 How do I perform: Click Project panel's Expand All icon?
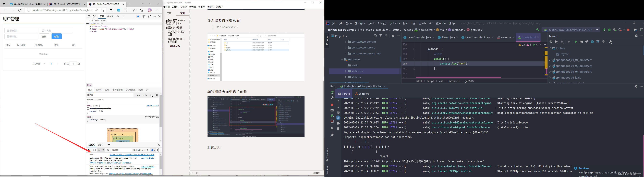[x=381, y=36]
